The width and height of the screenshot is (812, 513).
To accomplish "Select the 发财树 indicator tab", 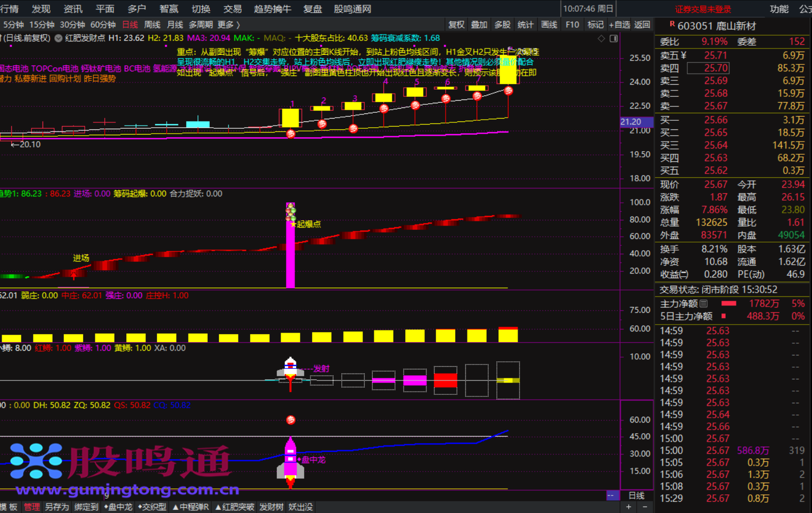I will [x=272, y=507].
